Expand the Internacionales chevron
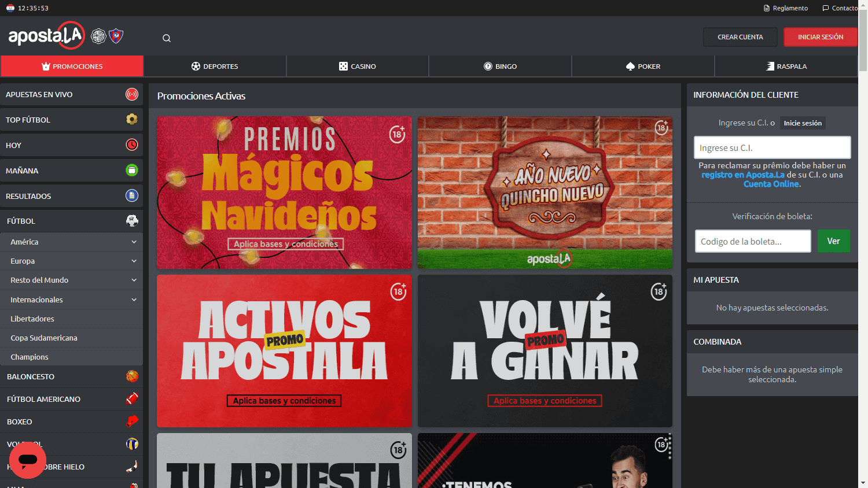The height and width of the screenshot is (488, 868). [x=134, y=300]
